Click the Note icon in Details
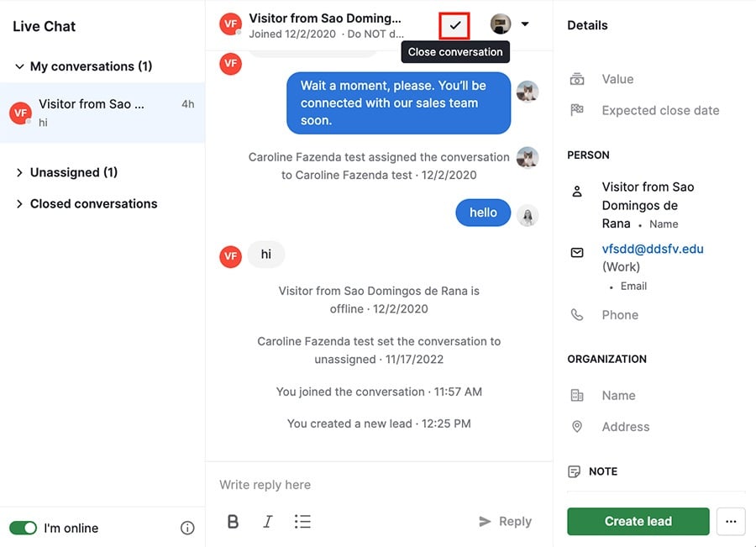The width and height of the screenshot is (756, 547). coord(575,471)
